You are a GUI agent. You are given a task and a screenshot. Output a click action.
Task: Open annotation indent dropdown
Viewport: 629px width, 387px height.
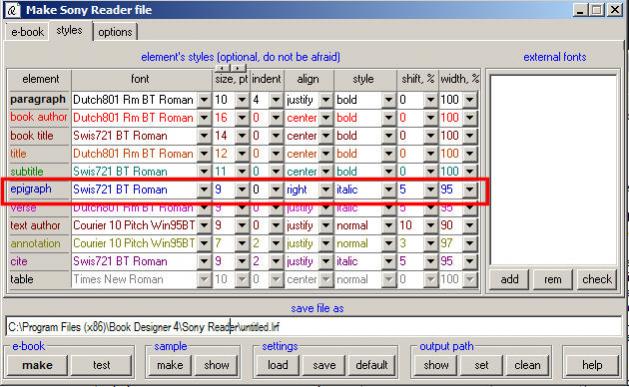pos(276,243)
